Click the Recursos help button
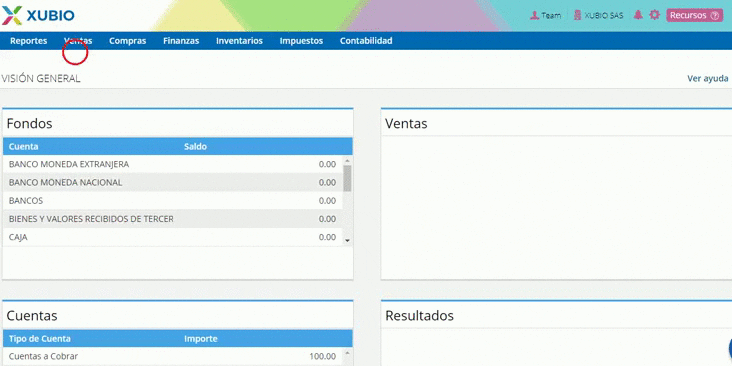The image size is (732, 366). point(695,15)
